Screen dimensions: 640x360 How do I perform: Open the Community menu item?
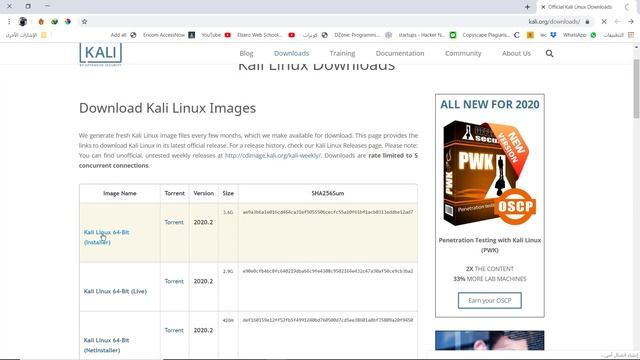pyautogui.click(x=463, y=53)
